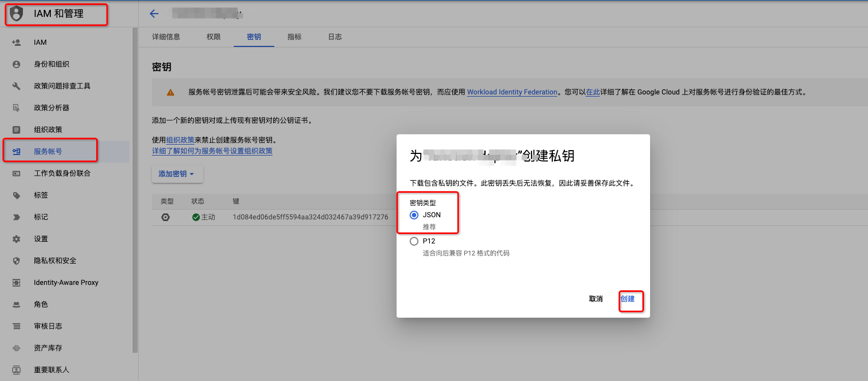Click the IAM 和管理 shield icon
Screen dimensions: 868x381
(x=17, y=13)
